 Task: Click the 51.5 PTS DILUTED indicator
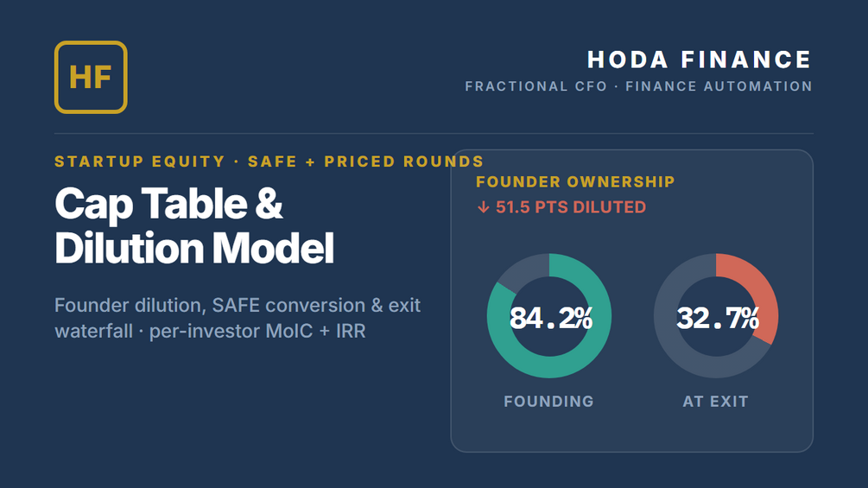pyautogui.click(x=561, y=207)
